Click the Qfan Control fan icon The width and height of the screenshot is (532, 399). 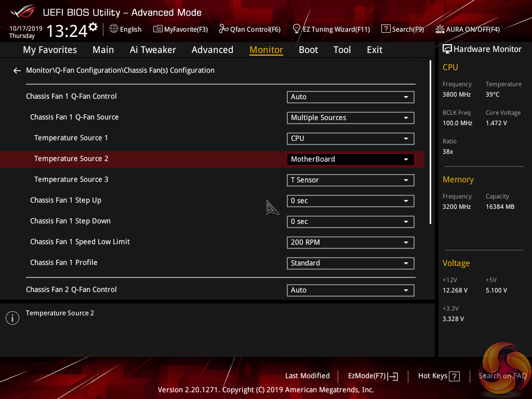tap(223, 29)
